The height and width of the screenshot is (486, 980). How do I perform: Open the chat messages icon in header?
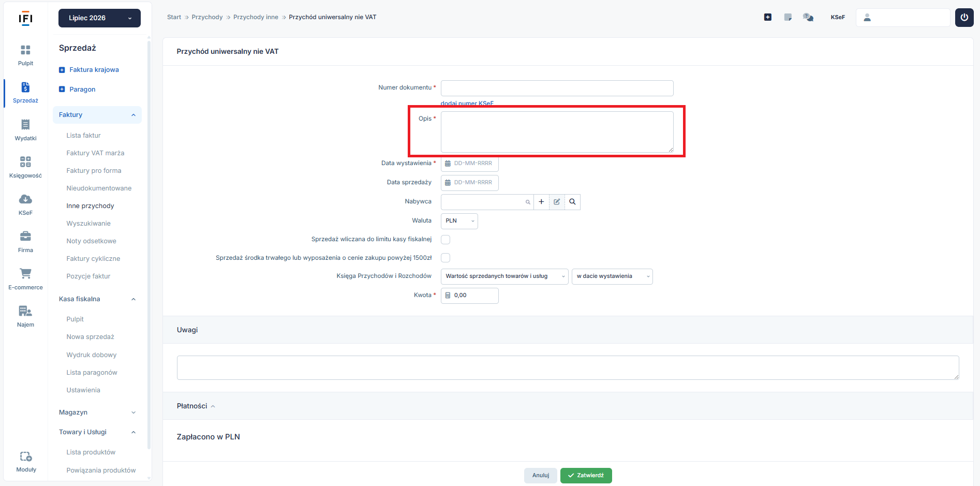tap(808, 17)
